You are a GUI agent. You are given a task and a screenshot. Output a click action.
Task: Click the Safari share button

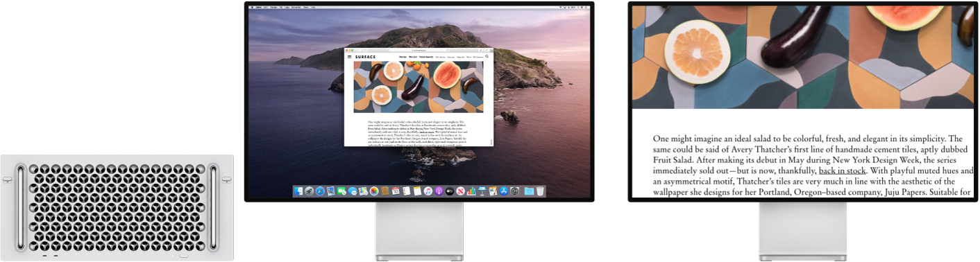[x=481, y=51]
